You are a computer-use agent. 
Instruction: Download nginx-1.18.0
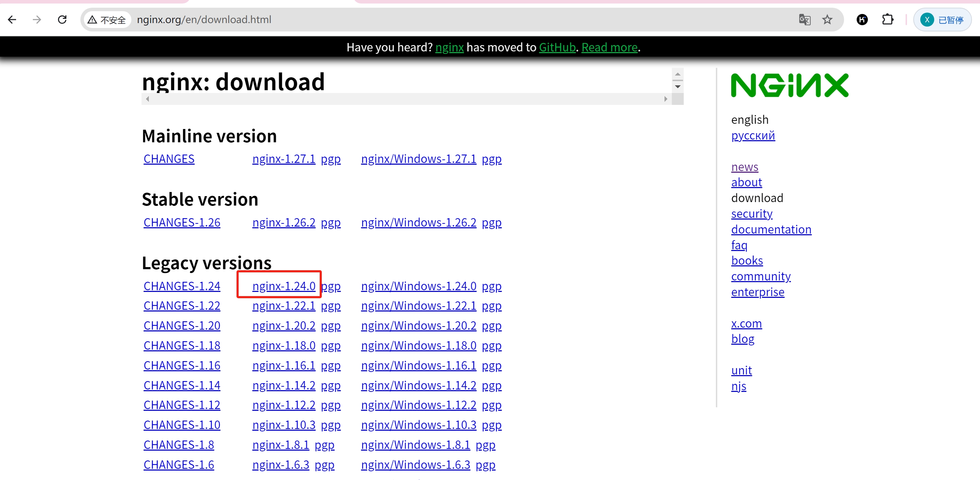click(x=284, y=345)
